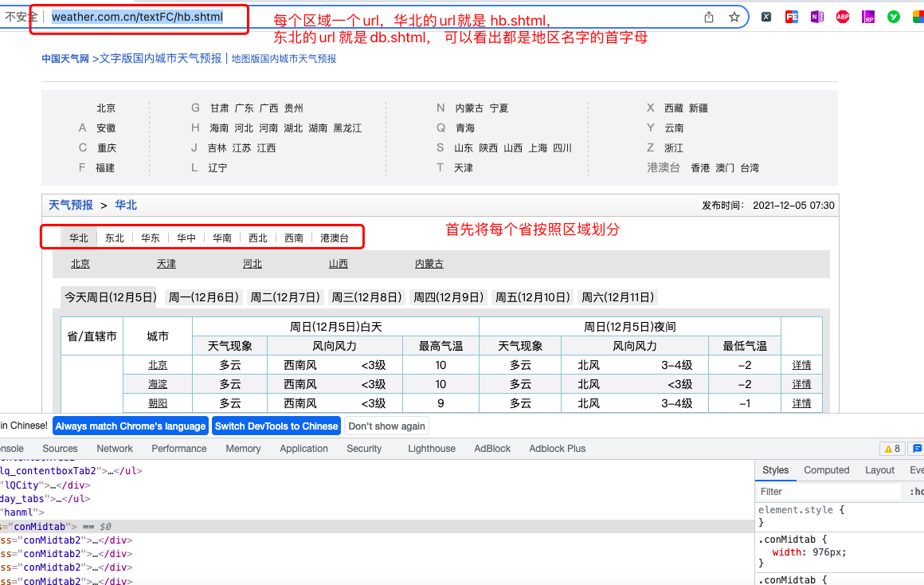Open the green circle Y extension icon
924x585 pixels.
(x=894, y=17)
